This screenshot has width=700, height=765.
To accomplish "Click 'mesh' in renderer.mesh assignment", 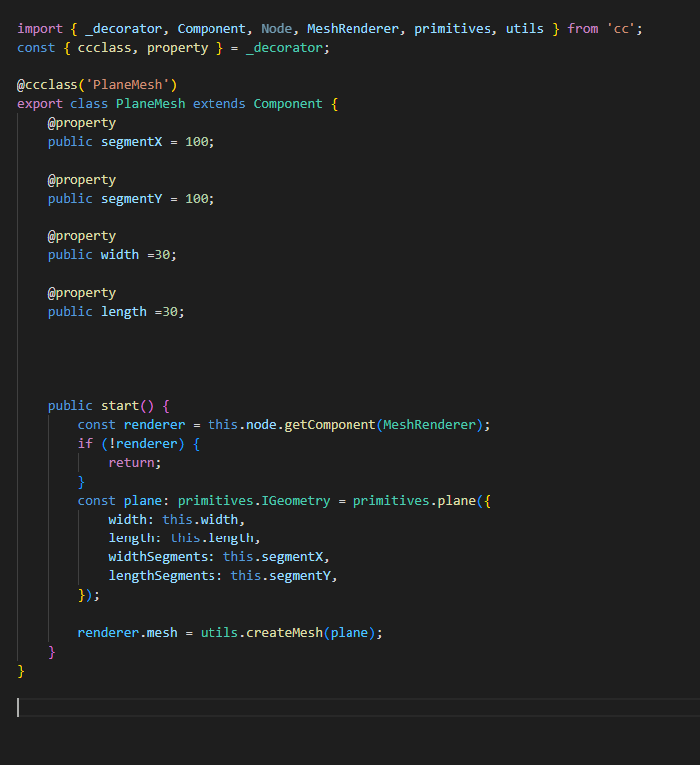I will [162, 633].
